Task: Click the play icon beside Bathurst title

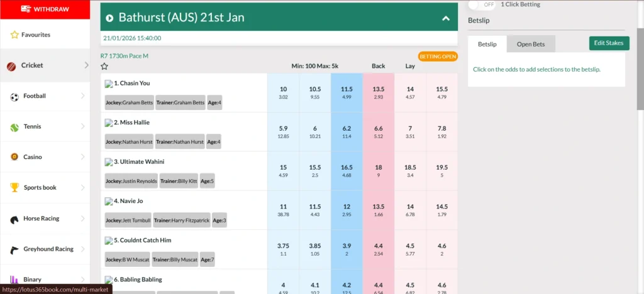Action: (109, 18)
